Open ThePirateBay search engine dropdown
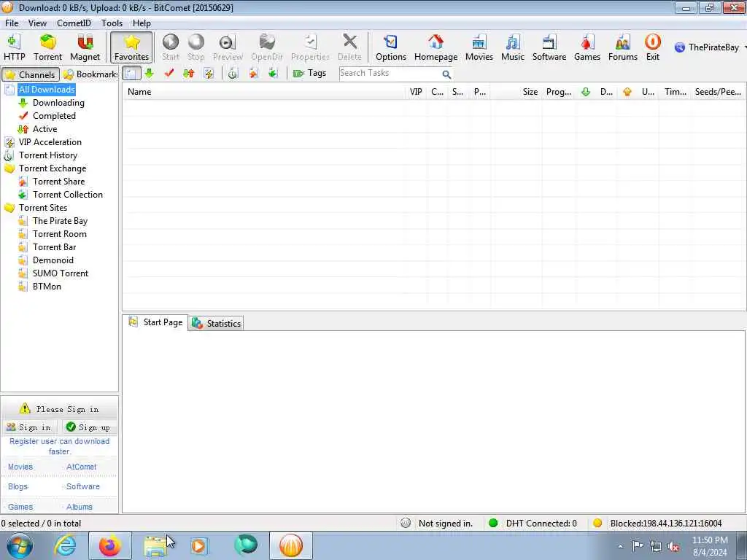The width and height of the screenshot is (747, 560). 709,47
